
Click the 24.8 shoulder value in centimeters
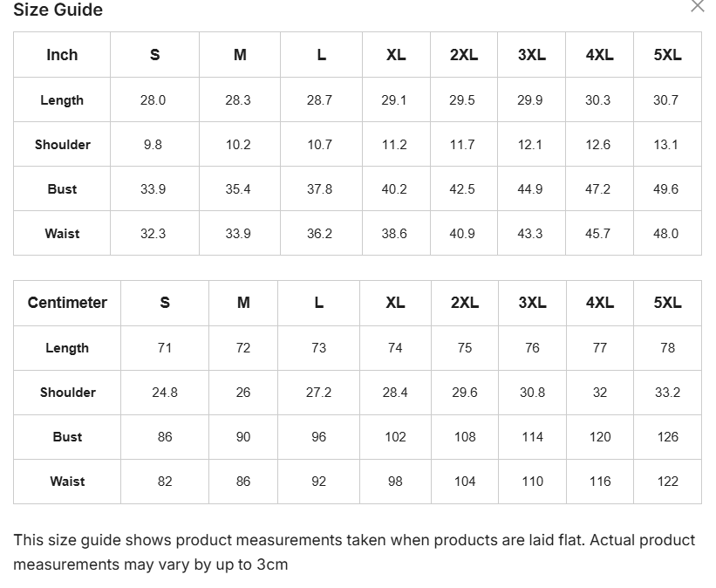tap(165, 393)
